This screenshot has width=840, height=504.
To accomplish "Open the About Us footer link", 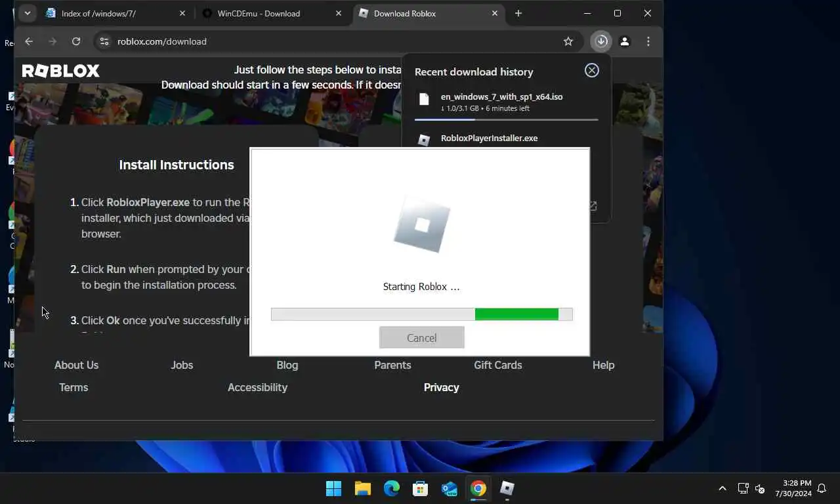I will (76, 365).
